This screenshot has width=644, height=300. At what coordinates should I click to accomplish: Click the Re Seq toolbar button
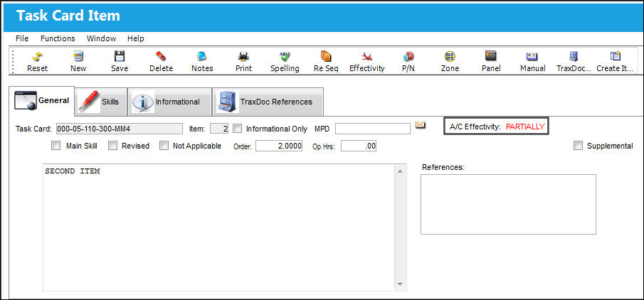click(x=326, y=62)
